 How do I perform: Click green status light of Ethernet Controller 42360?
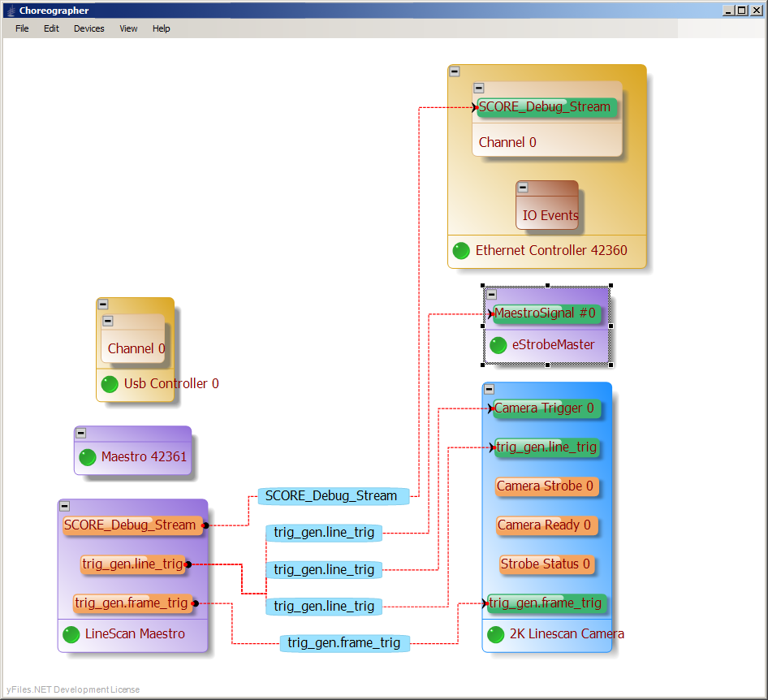(461, 251)
